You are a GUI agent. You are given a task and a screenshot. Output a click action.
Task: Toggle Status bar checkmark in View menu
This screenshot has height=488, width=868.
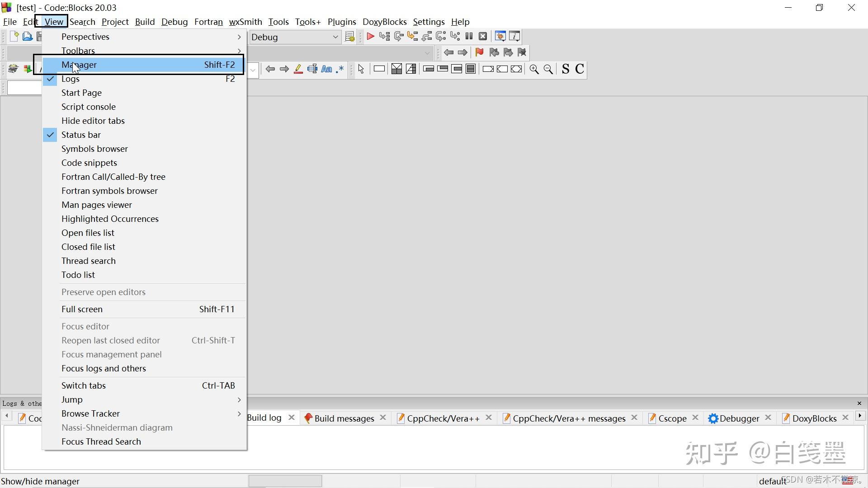click(81, 135)
